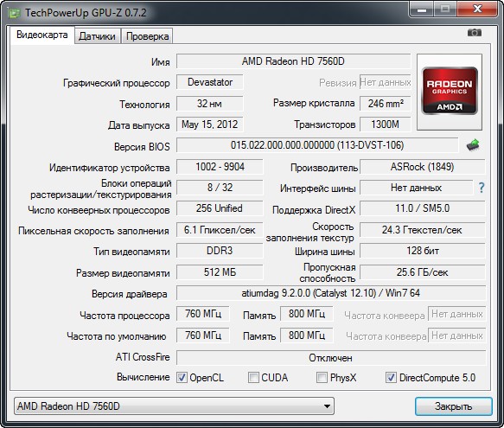Open the AMD Radeon HD 7560D dropdown
The width and height of the screenshot is (504, 428).
tap(174, 406)
